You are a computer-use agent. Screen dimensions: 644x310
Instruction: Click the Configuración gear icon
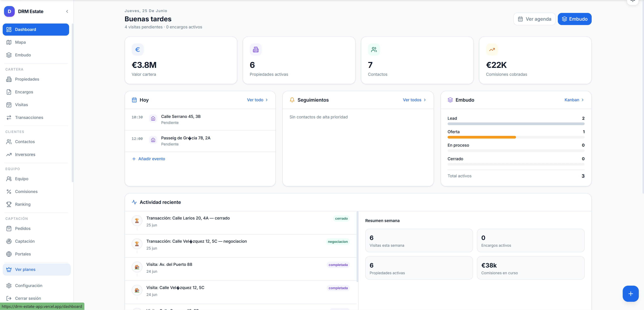click(x=9, y=286)
